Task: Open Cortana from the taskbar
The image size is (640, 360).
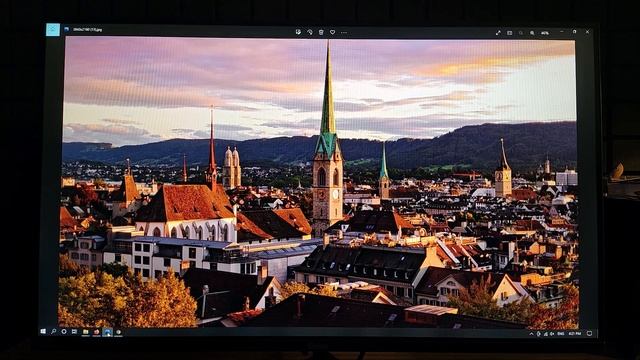Action: [x=64, y=331]
